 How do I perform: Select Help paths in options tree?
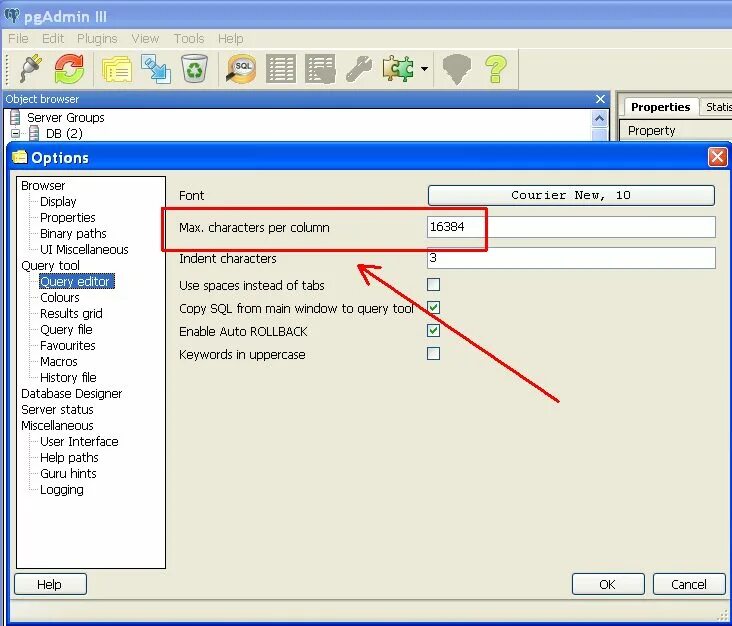69,457
